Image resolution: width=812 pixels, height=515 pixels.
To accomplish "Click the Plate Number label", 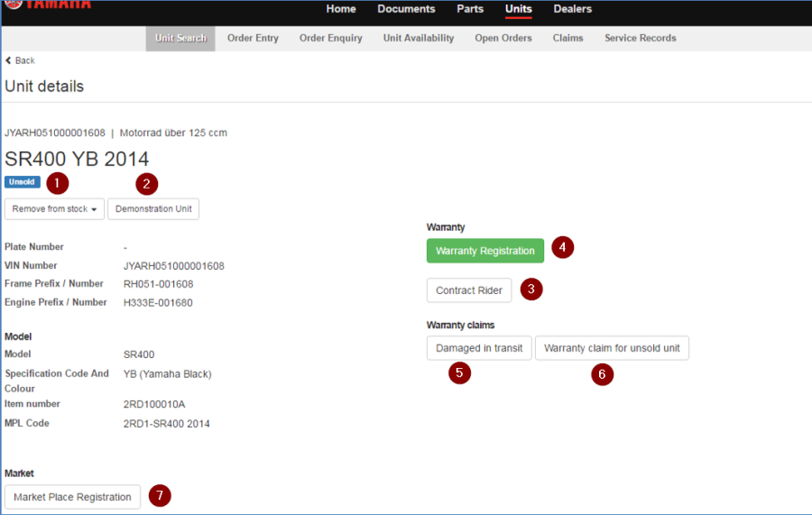I will point(34,247).
